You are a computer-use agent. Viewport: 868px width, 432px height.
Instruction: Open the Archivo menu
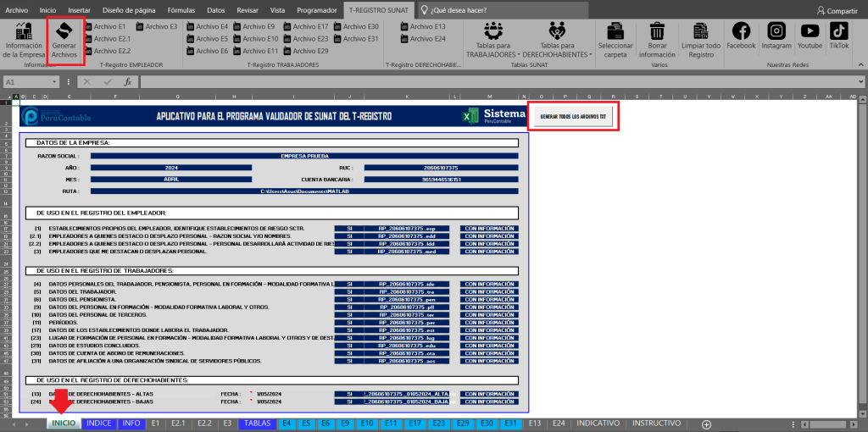pyautogui.click(x=17, y=10)
